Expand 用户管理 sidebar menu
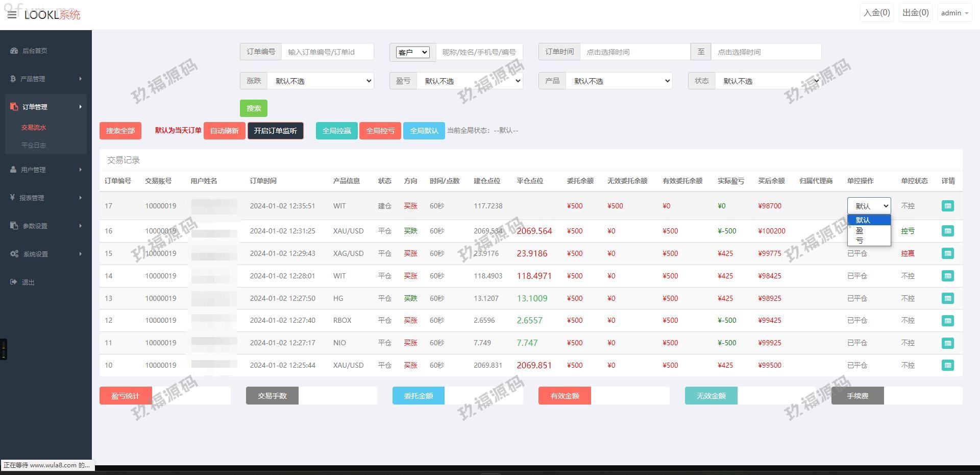The width and height of the screenshot is (980, 475). [x=34, y=170]
